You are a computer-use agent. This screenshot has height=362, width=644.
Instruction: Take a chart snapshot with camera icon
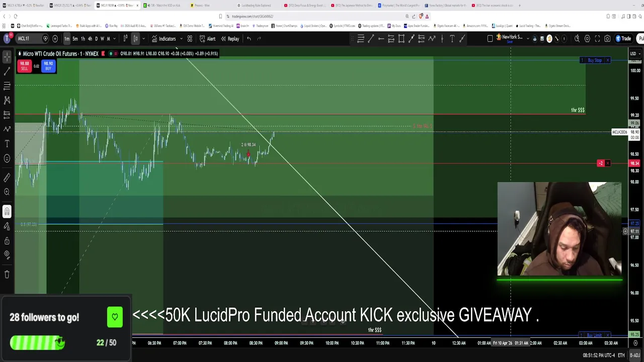607,39
